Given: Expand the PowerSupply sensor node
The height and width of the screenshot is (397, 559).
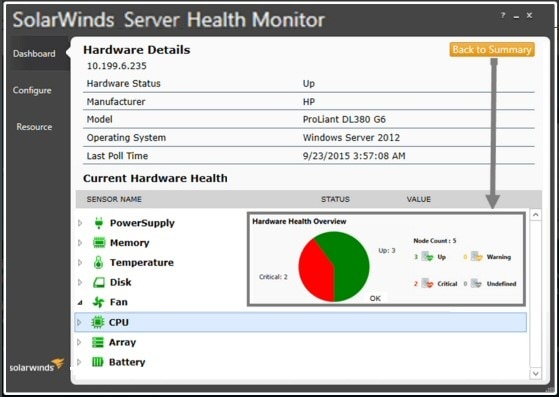Looking at the screenshot, I should coord(80,223).
